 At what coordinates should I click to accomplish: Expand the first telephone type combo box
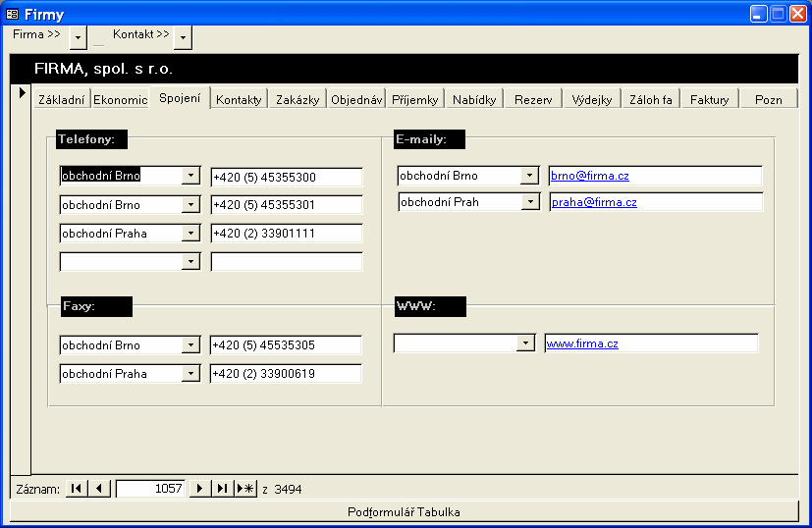tap(190, 177)
